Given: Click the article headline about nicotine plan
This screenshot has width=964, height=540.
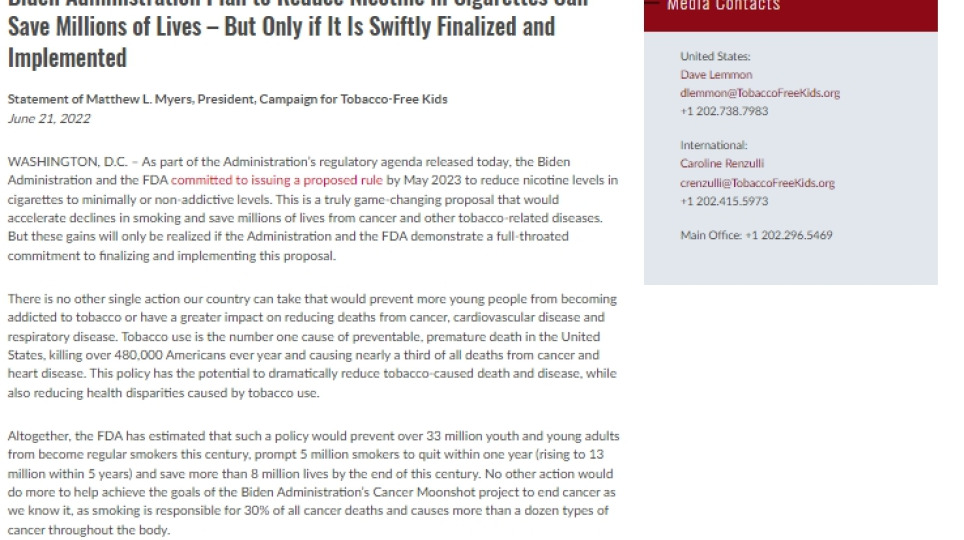Looking at the screenshot, I should pos(281,40).
